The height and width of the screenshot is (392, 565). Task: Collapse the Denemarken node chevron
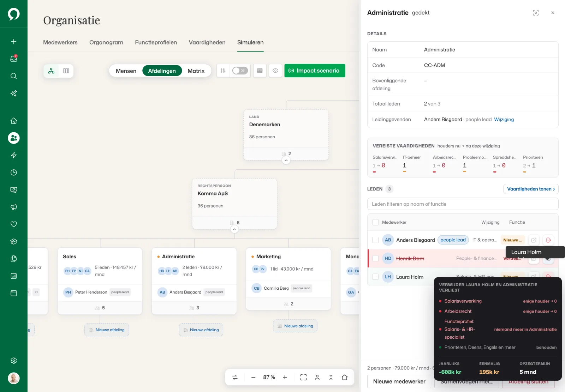tap(286, 160)
